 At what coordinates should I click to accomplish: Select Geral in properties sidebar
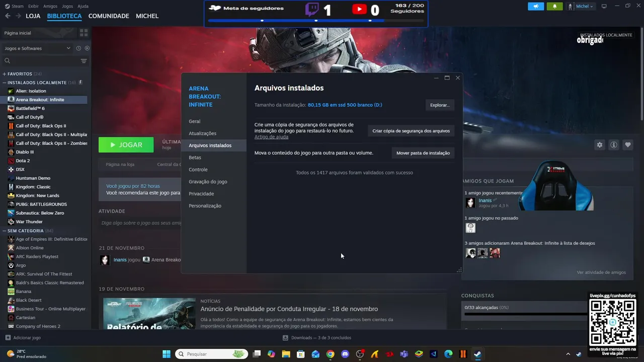point(213,121)
